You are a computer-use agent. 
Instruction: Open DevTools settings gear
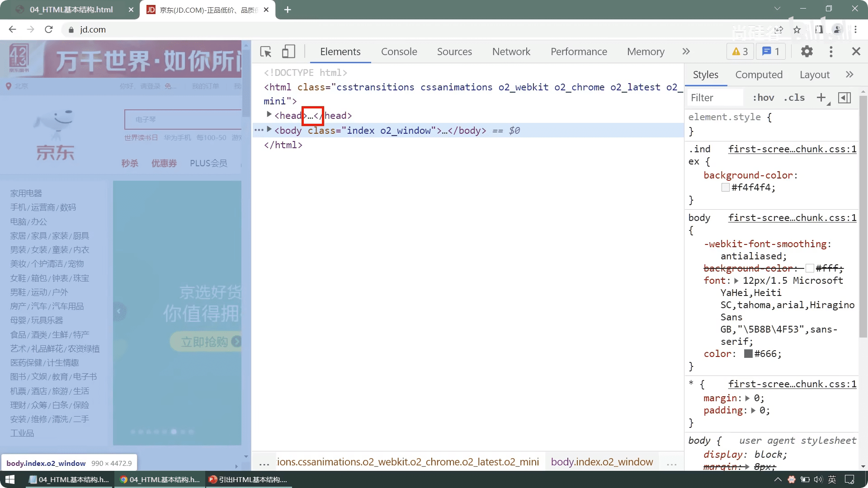click(807, 52)
